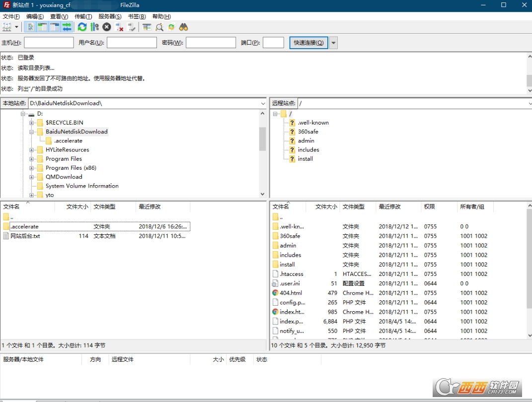Open local site path dropdown
The image size is (532, 402).
click(263, 103)
